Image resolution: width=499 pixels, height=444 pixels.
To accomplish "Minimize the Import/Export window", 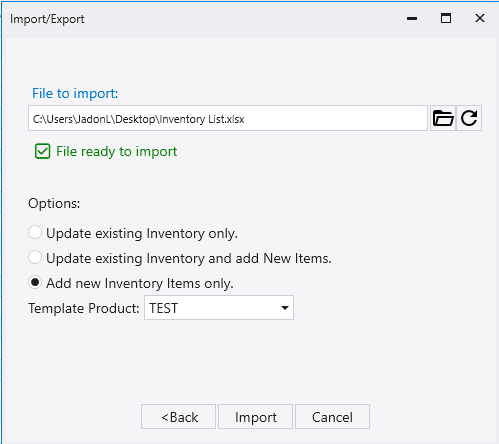I will click(412, 19).
